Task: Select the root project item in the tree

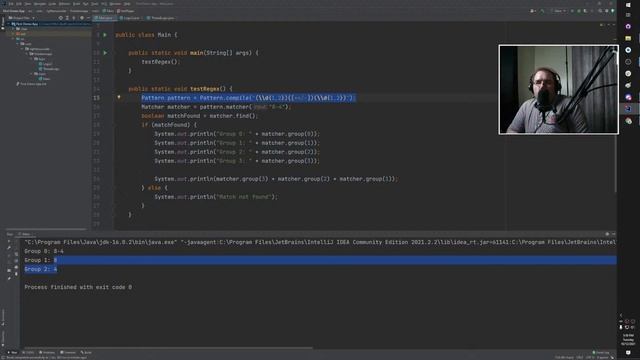Action: coord(49,24)
